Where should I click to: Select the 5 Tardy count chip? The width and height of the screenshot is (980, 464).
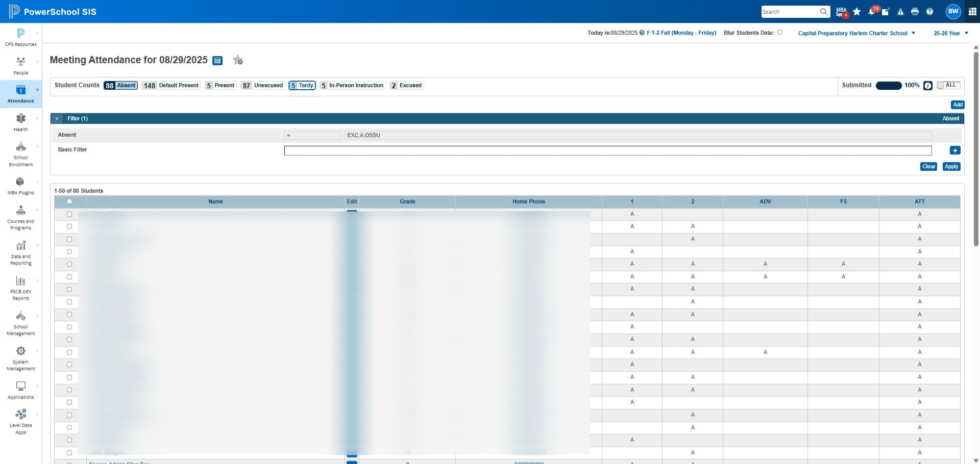click(x=302, y=86)
